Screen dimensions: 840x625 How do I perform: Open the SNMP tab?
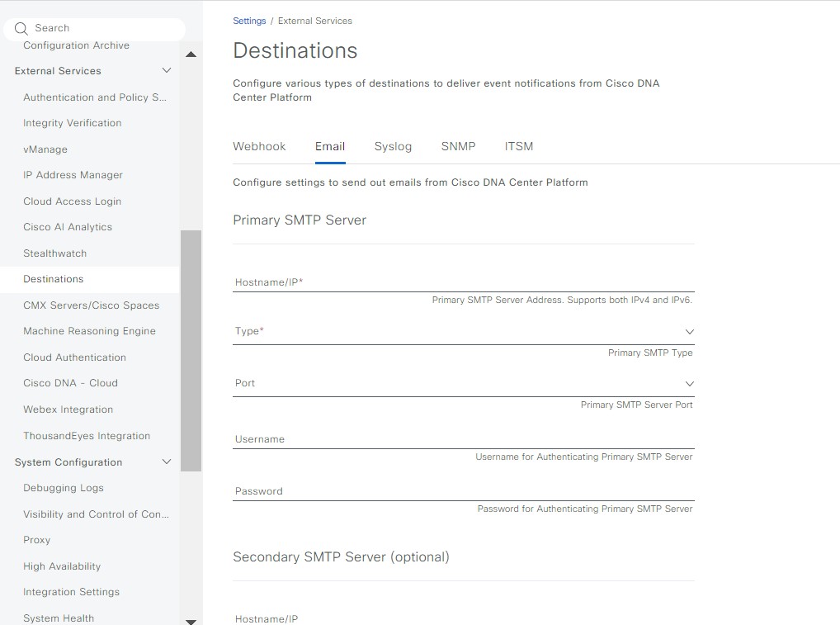click(458, 147)
